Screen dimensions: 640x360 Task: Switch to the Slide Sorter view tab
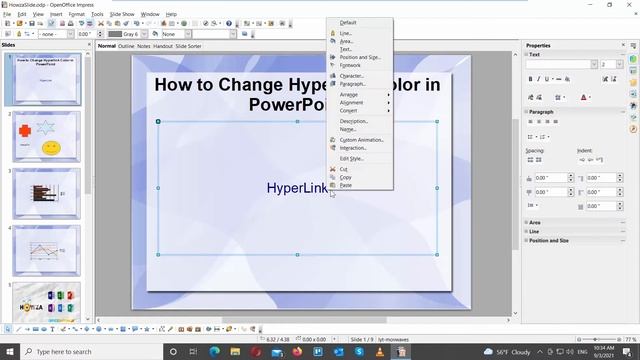pyautogui.click(x=188, y=46)
